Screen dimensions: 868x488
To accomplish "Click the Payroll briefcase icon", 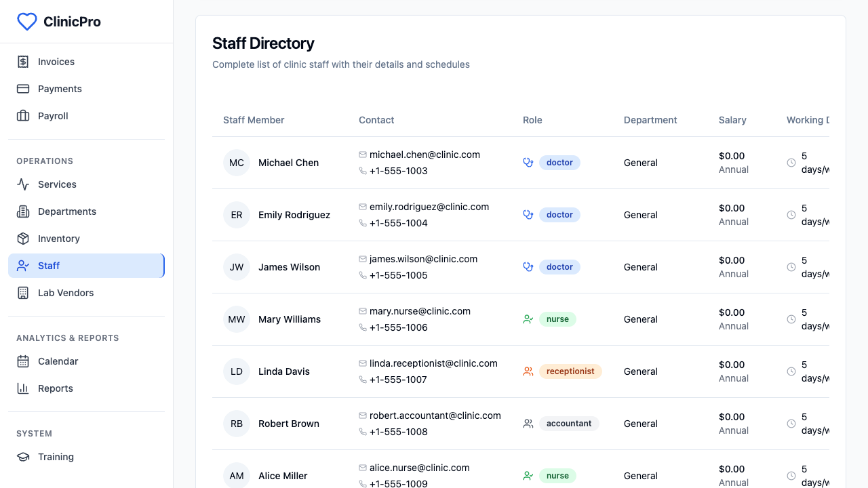I will tap(23, 116).
